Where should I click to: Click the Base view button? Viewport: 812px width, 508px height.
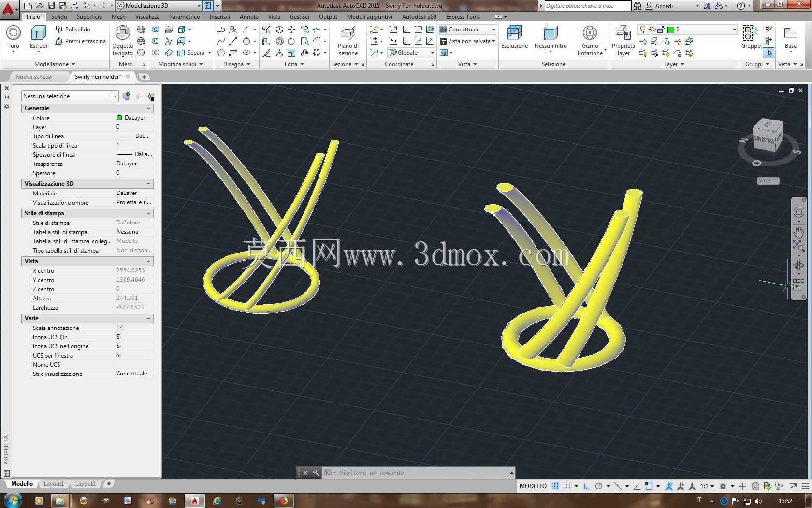point(791,39)
